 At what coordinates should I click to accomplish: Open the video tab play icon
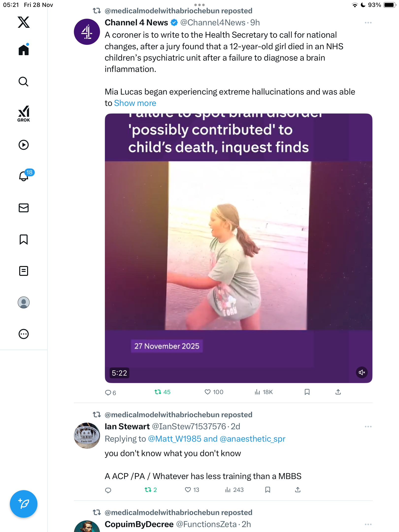[x=24, y=145]
